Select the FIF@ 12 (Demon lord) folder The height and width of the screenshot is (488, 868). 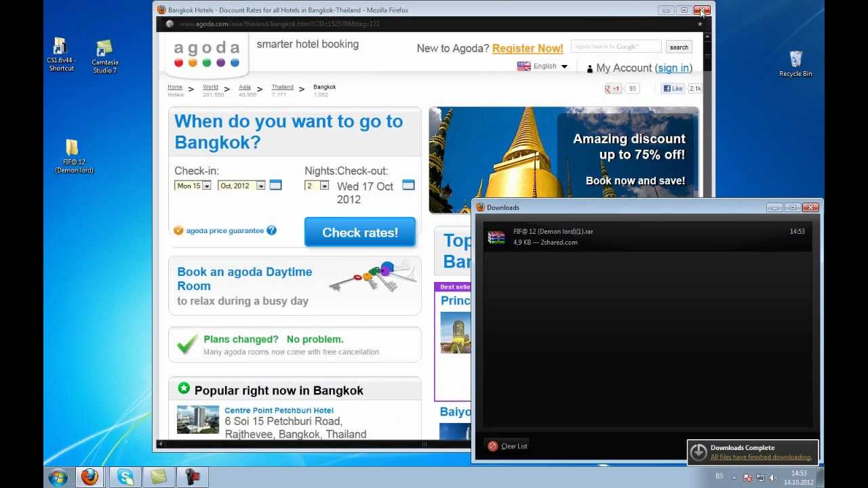pyautogui.click(x=74, y=157)
